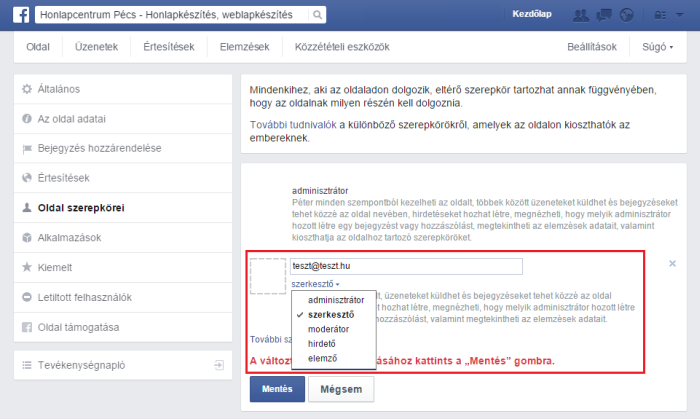Image resolution: width=700 pixels, height=419 pixels.
Task: Click the Mentés button
Action: [277, 389]
